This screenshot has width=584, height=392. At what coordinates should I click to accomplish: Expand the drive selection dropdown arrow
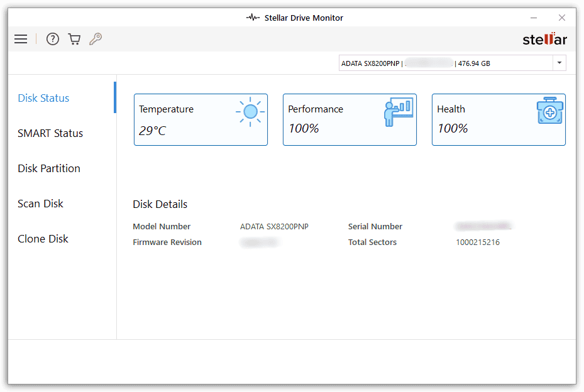[x=559, y=63]
